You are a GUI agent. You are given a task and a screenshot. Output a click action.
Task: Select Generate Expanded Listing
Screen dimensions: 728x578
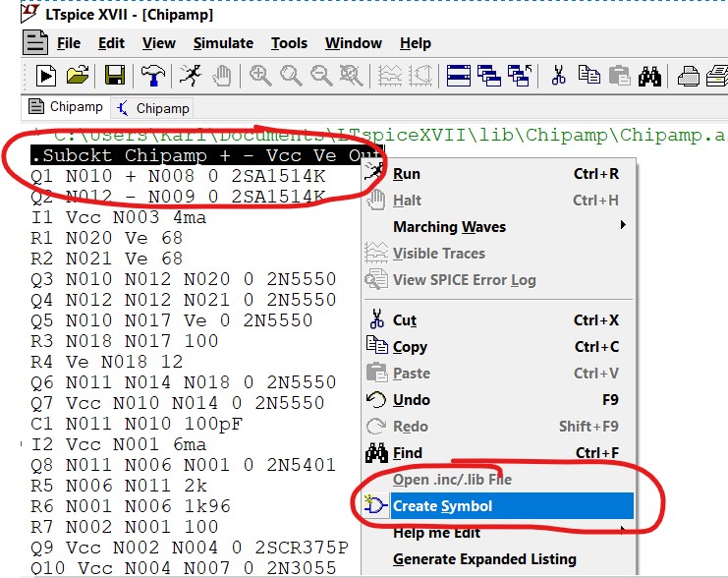(498, 558)
